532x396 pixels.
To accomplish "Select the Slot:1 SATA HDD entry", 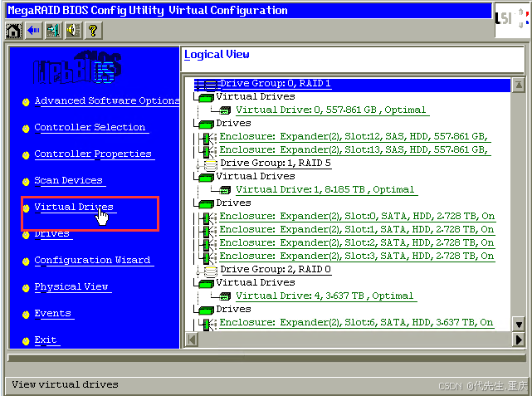I will point(357,229).
